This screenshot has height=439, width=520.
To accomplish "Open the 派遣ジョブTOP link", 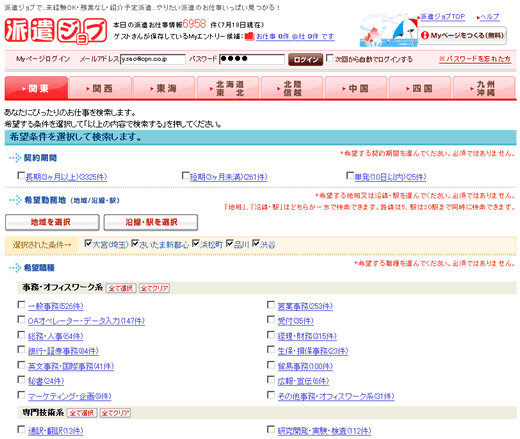I will (x=442, y=17).
